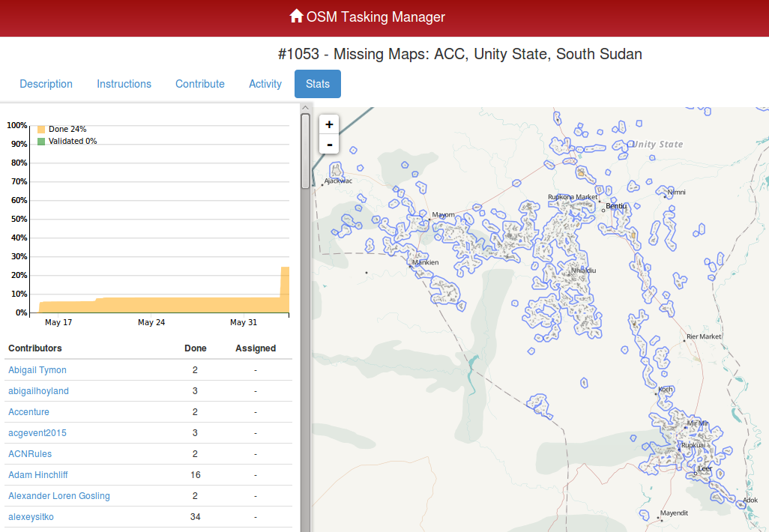The height and width of the screenshot is (532, 769).
Task: Click the Leer label on the map
Action: click(x=705, y=469)
